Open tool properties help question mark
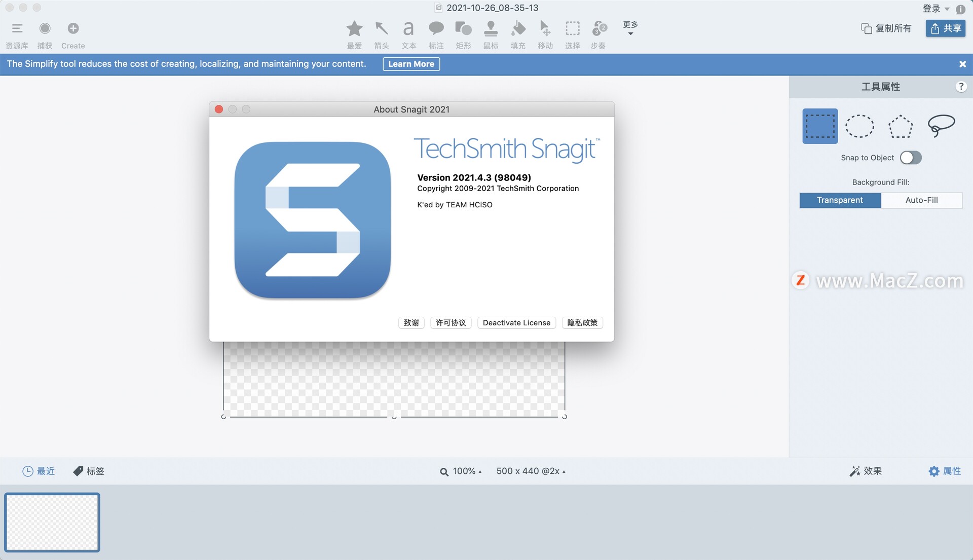 tap(961, 87)
